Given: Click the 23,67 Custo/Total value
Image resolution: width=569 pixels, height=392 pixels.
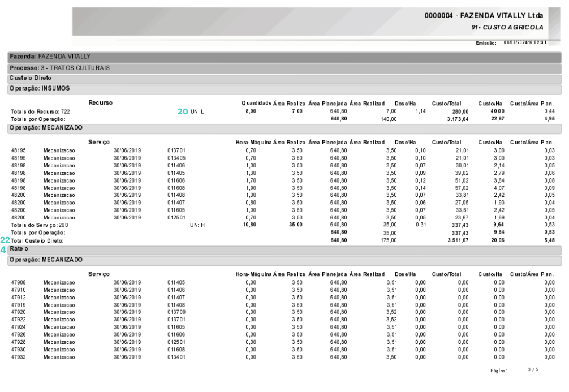Looking at the screenshot, I should coord(462,218).
